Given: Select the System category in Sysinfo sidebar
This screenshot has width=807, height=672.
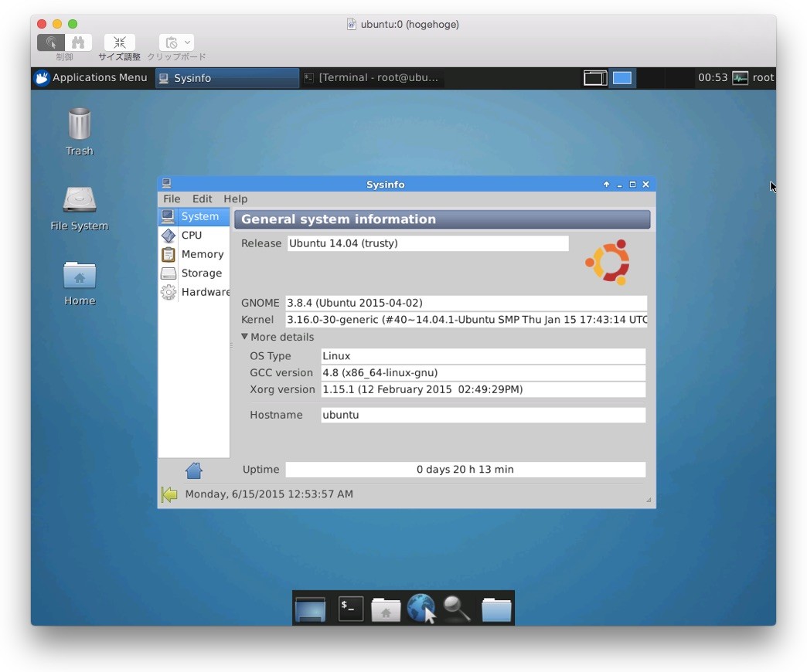Looking at the screenshot, I should (x=194, y=216).
